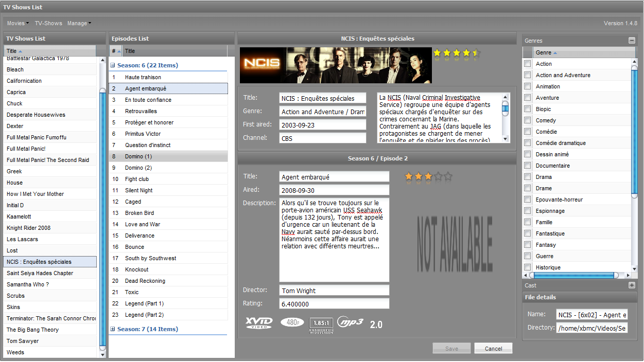The height and width of the screenshot is (362, 644).
Task: Tick the Fantasy genre checkbox
Action: tap(527, 245)
